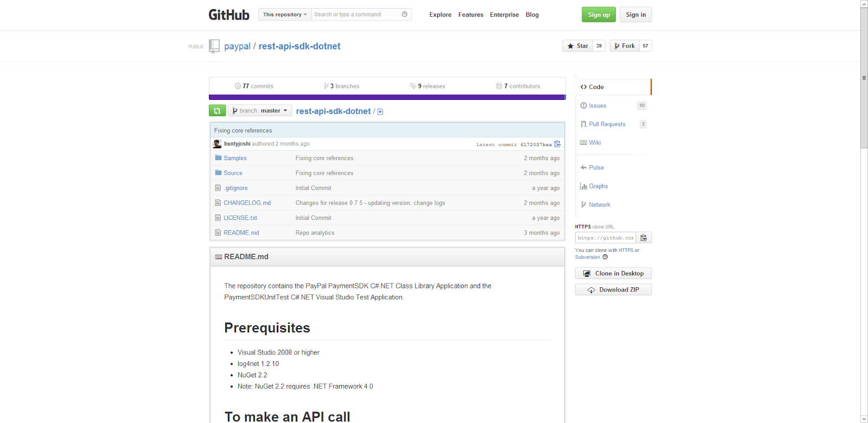
Task: View the 7 contributors link
Action: tap(518, 86)
